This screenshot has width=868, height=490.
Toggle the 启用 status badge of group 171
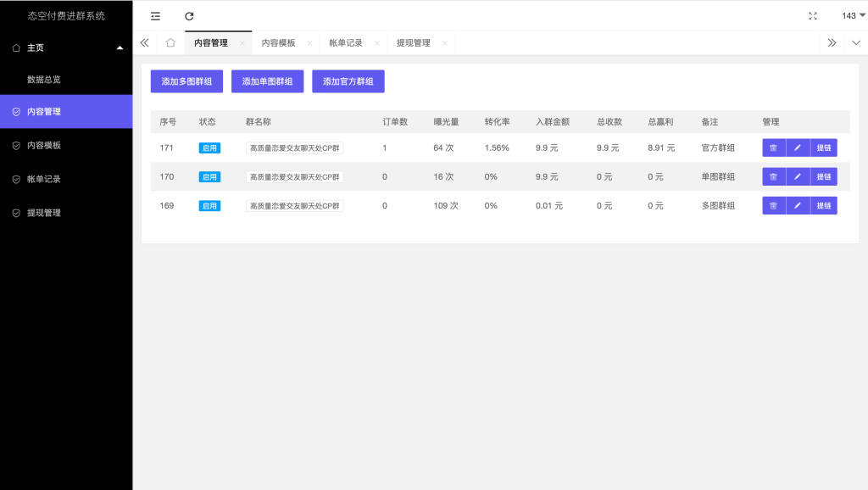tap(209, 147)
